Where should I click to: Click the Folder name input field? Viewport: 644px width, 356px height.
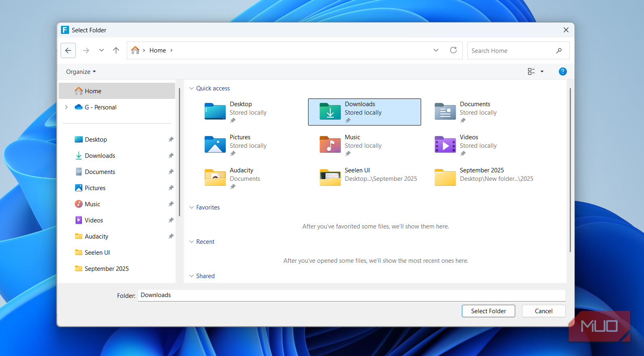point(352,295)
